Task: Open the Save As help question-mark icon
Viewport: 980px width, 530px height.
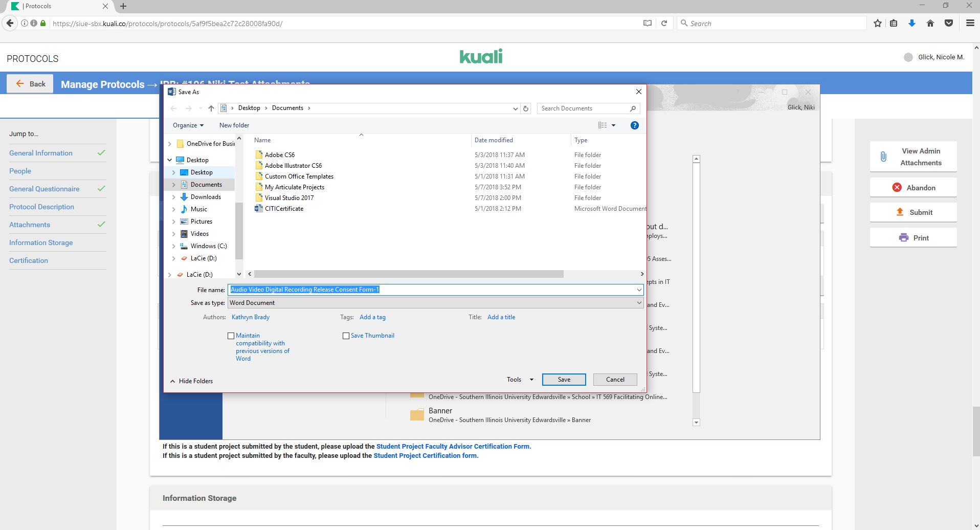Action: pos(634,125)
